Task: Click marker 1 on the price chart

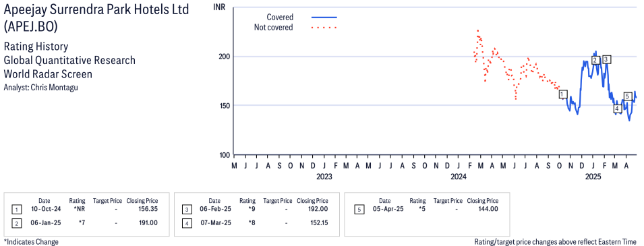Action: (563, 94)
